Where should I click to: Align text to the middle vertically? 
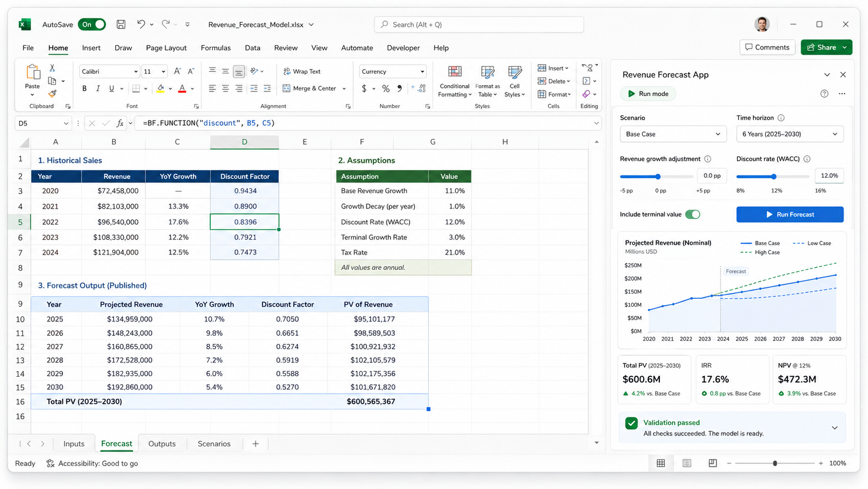coord(225,71)
